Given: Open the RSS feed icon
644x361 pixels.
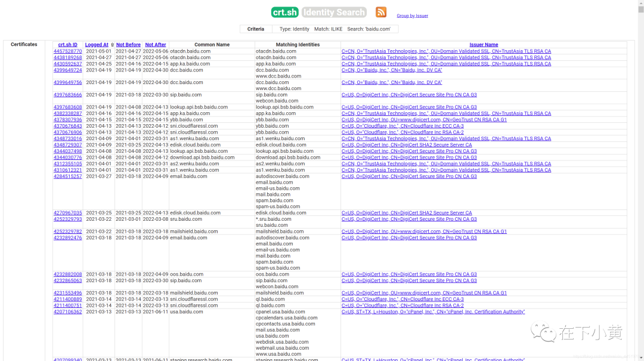Looking at the screenshot, I should [380, 12].
